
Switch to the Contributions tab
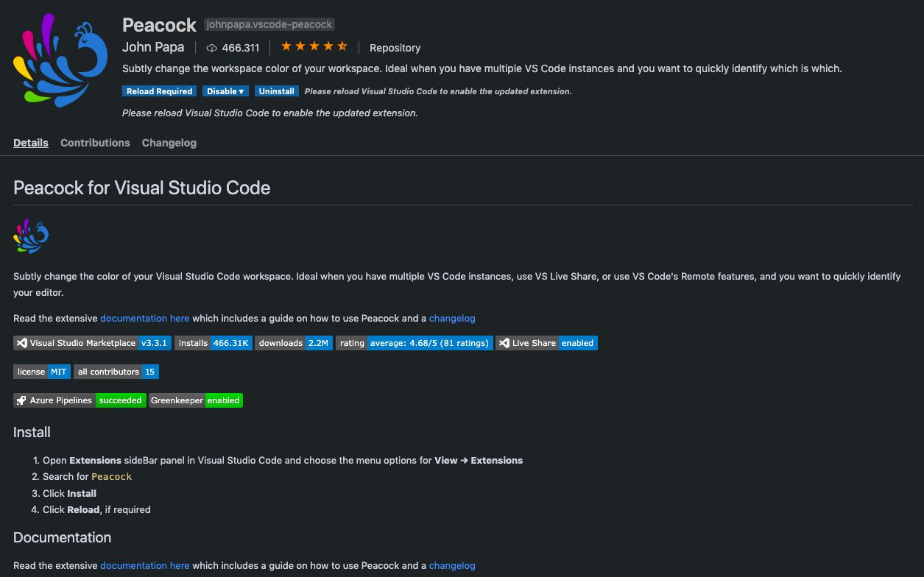pyautogui.click(x=95, y=143)
